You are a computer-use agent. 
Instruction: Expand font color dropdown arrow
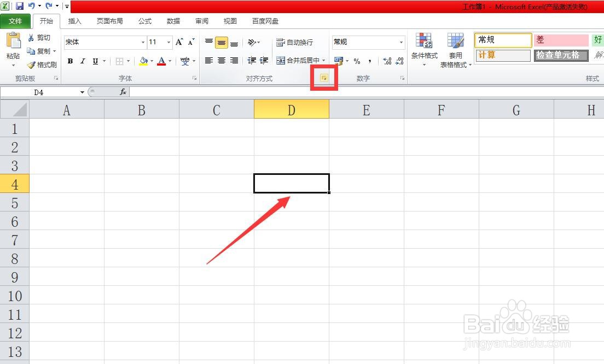coord(170,61)
